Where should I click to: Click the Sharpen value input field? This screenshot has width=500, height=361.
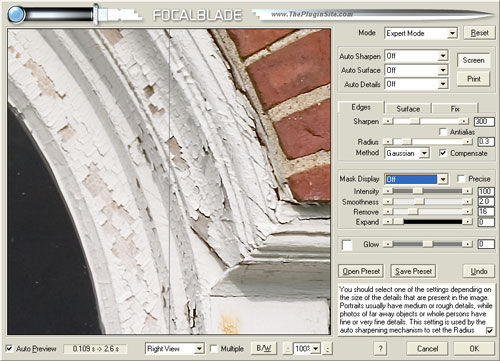click(484, 121)
